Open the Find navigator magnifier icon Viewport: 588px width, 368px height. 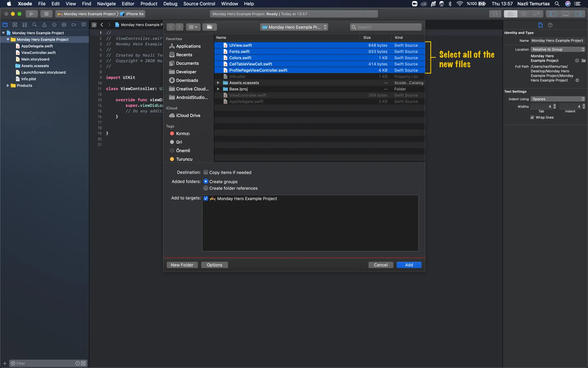click(34, 25)
